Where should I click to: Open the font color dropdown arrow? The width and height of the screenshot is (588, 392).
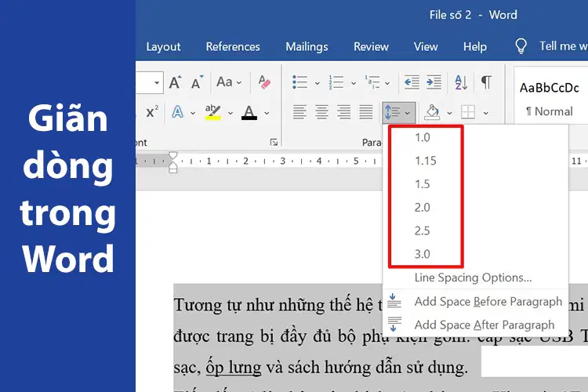(x=267, y=113)
